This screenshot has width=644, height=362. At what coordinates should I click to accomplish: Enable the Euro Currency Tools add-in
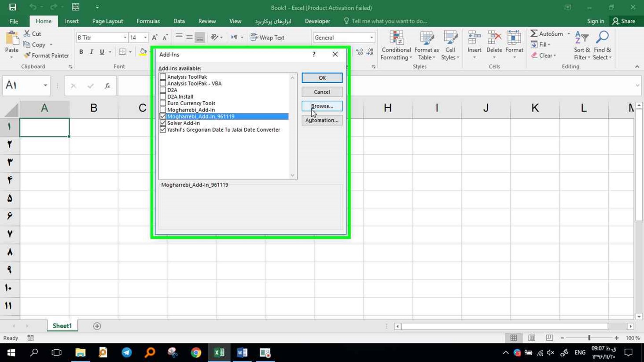pyautogui.click(x=163, y=103)
